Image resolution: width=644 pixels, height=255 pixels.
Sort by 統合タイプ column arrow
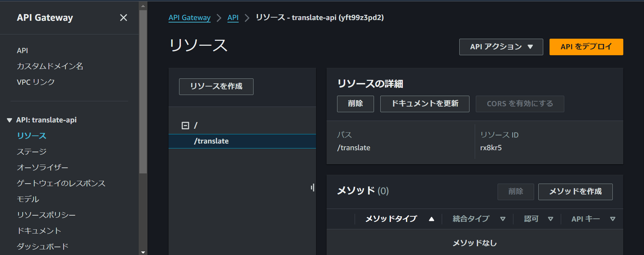tap(503, 219)
